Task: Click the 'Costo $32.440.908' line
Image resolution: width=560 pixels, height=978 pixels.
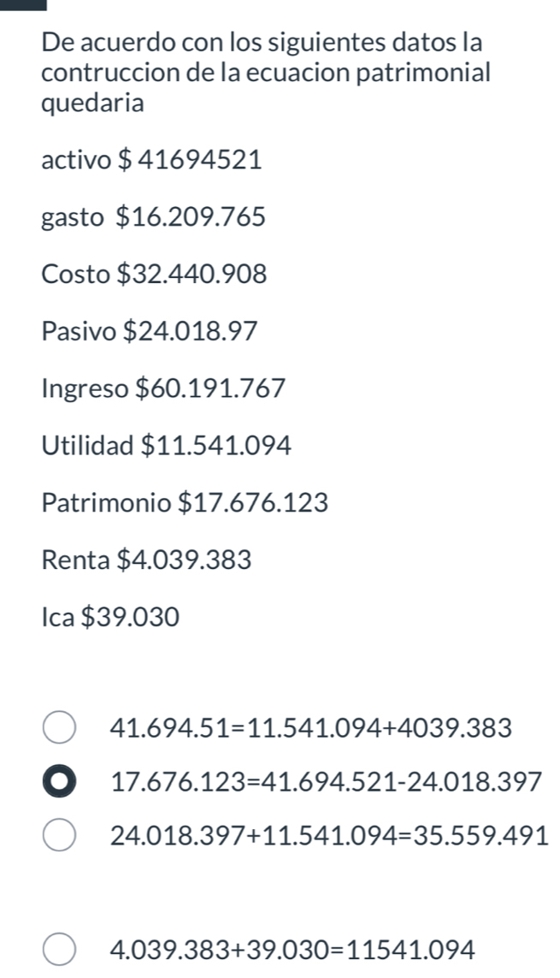Action: coord(154,275)
